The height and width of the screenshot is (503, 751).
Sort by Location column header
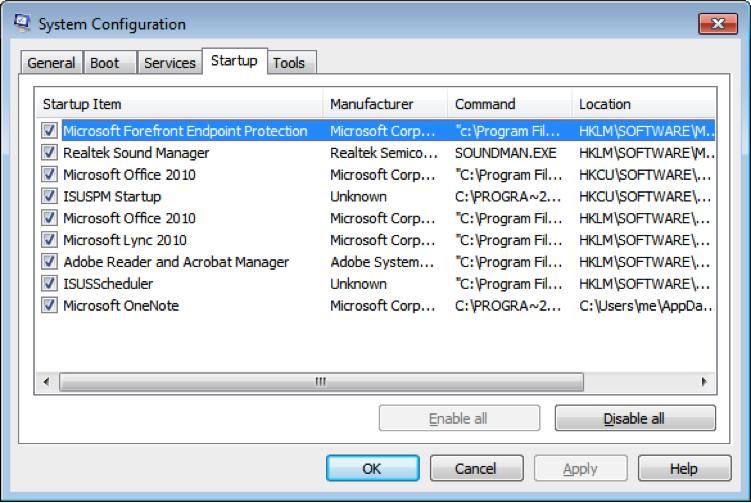coord(643,103)
